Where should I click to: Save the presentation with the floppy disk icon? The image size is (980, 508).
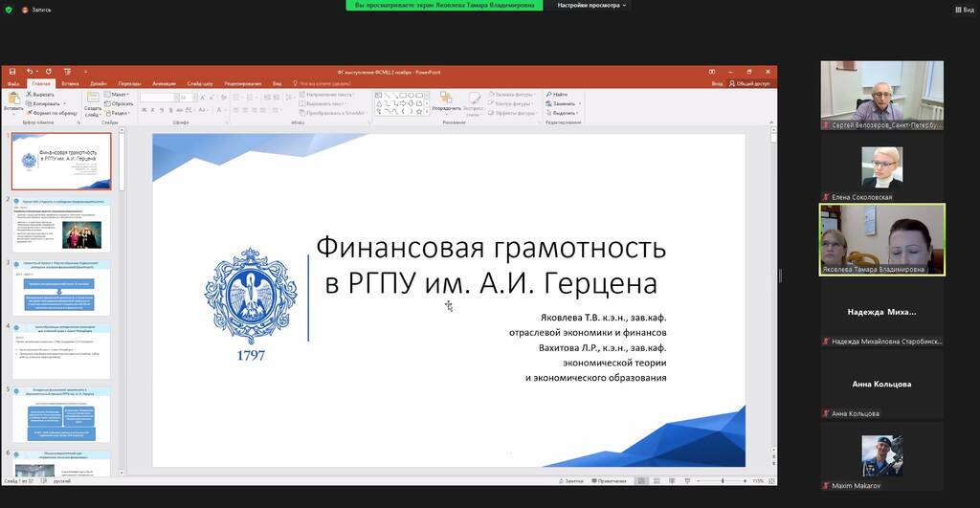[11, 72]
